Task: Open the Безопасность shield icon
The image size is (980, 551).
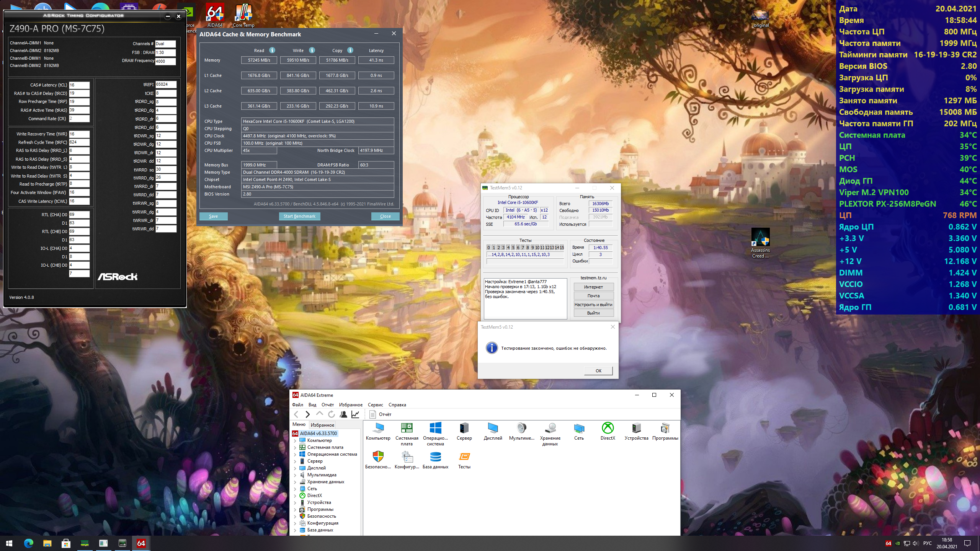Action: 378,457
